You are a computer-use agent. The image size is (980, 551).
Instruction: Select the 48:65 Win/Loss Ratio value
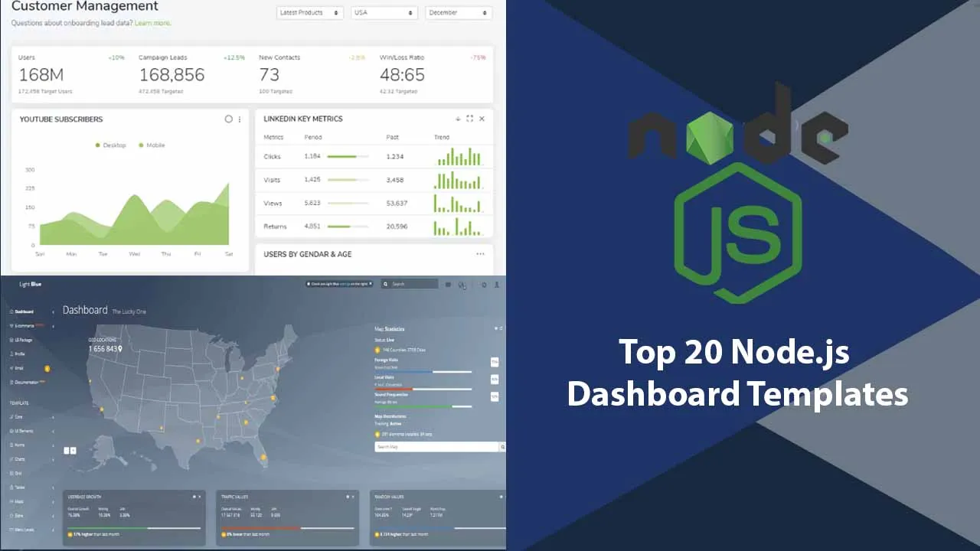[402, 75]
